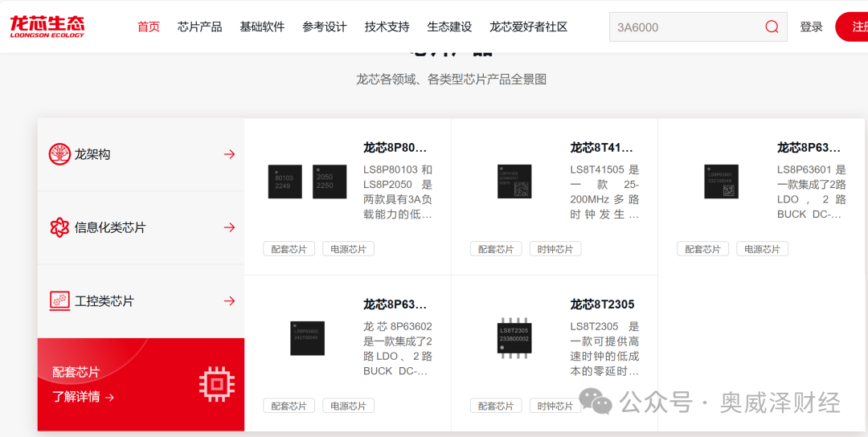
Task: Click the red search magnifier icon
Action: tap(772, 27)
